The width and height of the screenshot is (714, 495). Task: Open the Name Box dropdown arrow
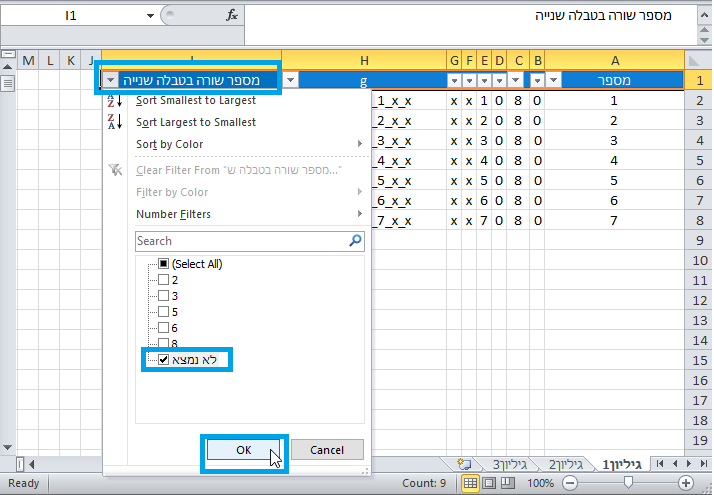pos(149,16)
